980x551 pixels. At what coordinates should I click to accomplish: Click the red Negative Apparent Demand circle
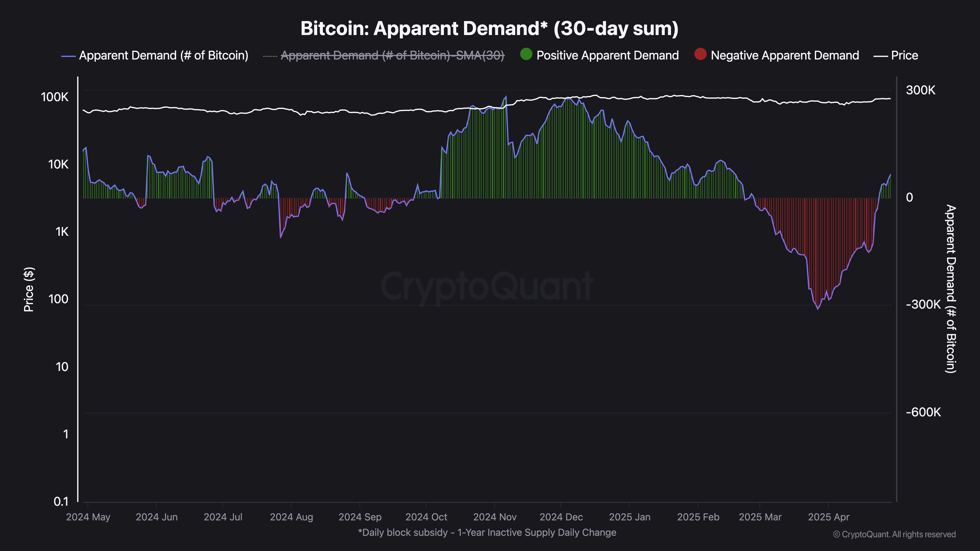700,54
